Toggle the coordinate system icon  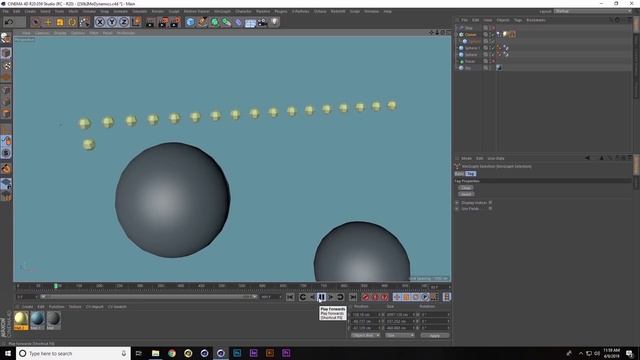coord(136,22)
